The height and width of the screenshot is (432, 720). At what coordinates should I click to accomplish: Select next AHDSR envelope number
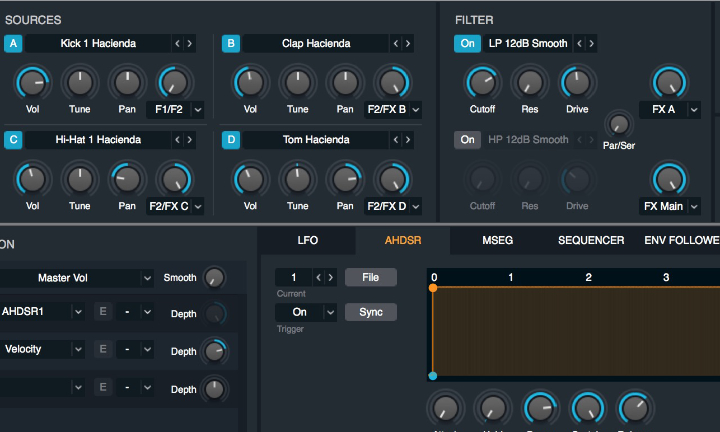(331, 277)
